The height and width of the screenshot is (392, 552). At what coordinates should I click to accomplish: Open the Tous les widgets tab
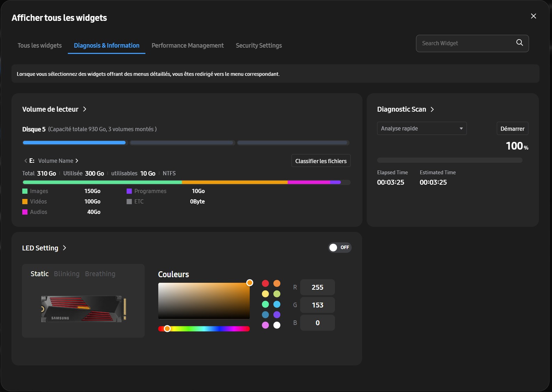click(40, 46)
